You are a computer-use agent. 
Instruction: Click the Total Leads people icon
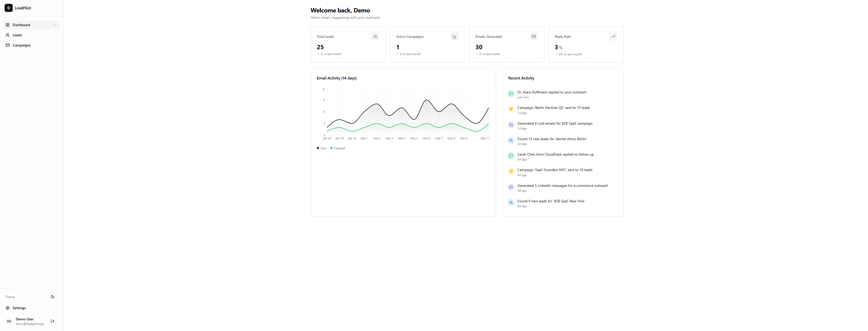tap(375, 36)
